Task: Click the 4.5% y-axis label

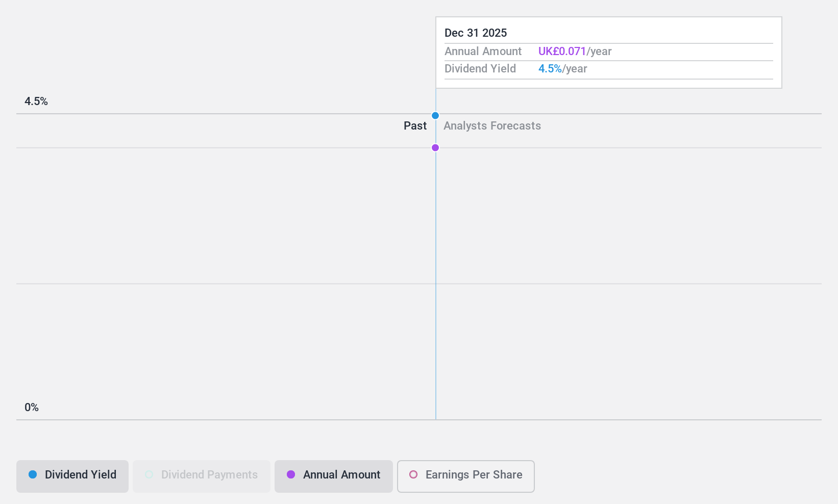Action: (36, 102)
